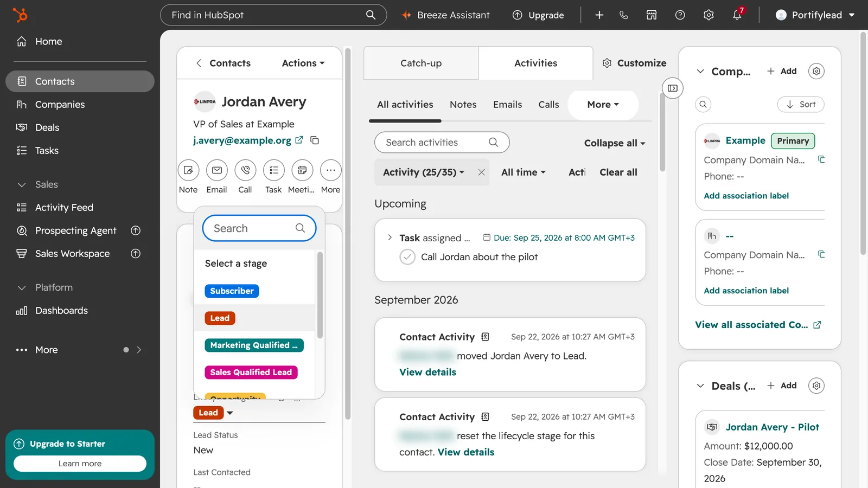
Task: Focus the Search activities field
Action: point(442,142)
